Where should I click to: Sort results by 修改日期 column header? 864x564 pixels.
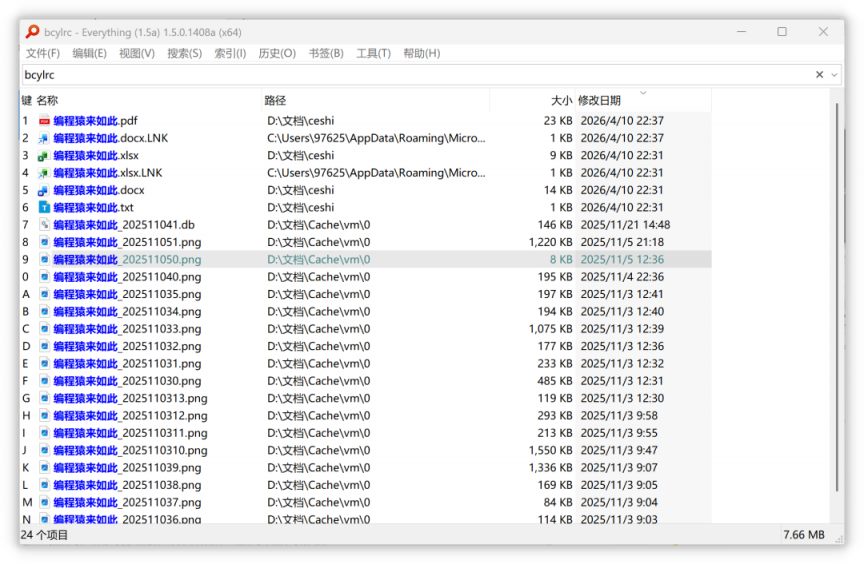(x=599, y=100)
